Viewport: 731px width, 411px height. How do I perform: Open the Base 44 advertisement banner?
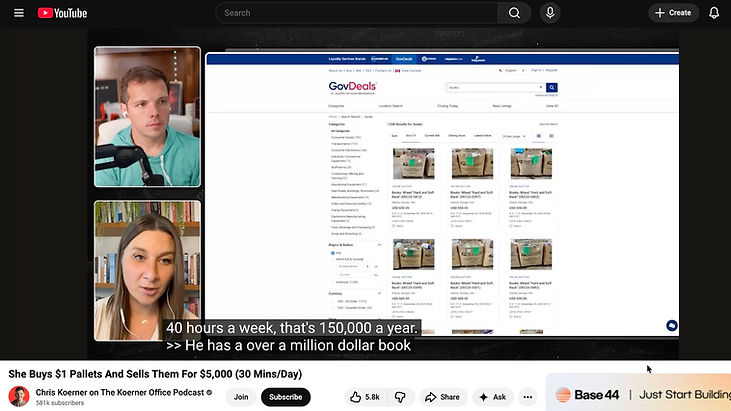(638, 394)
